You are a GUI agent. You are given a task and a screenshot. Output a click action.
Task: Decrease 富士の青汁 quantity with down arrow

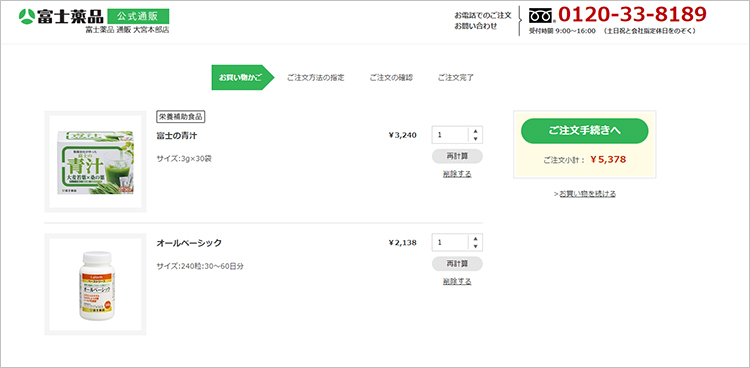475,139
